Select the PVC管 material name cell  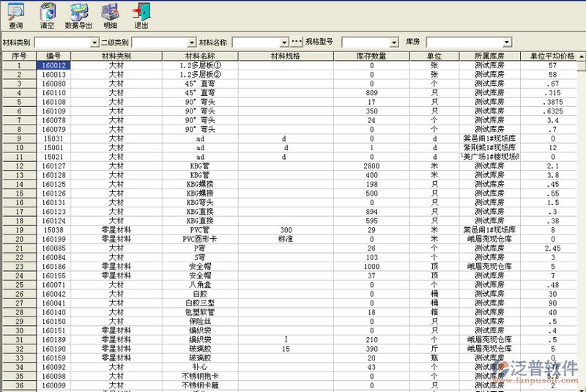click(200, 230)
